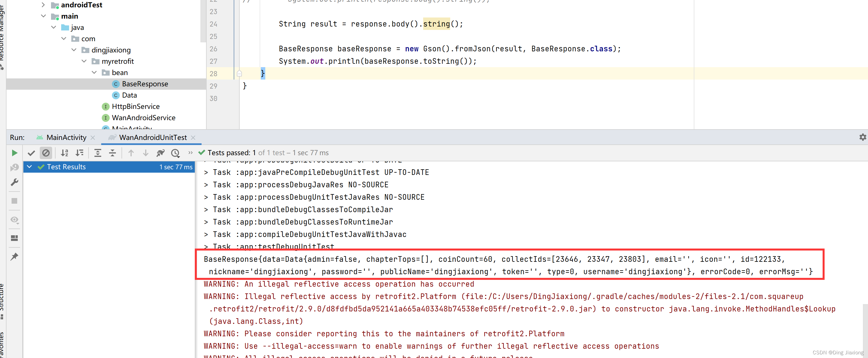Place cursor on highlighted string() call
Screen dimensions: 868x358
pyautogui.click(x=436, y=24)
